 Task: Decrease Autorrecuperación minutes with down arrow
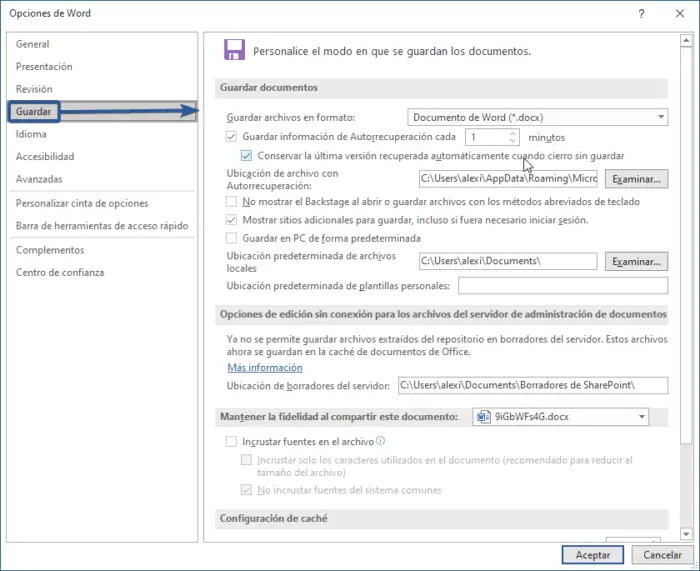click(x=513, y=141)
